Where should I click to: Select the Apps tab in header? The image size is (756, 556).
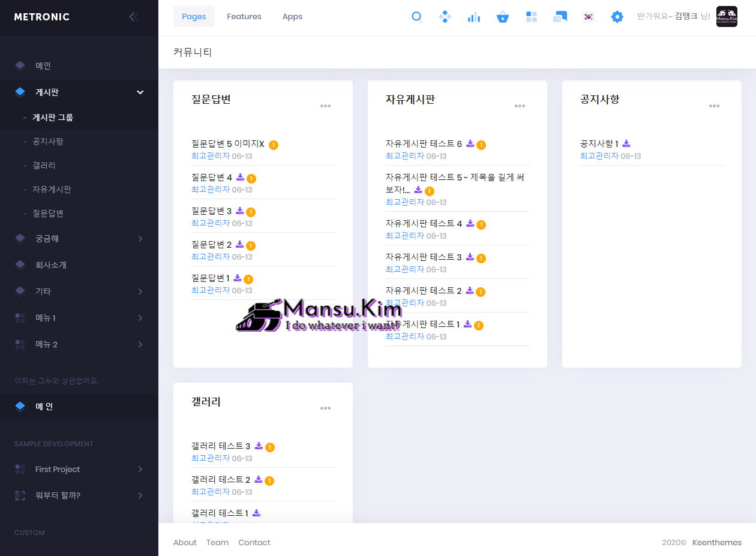[292, 17]
